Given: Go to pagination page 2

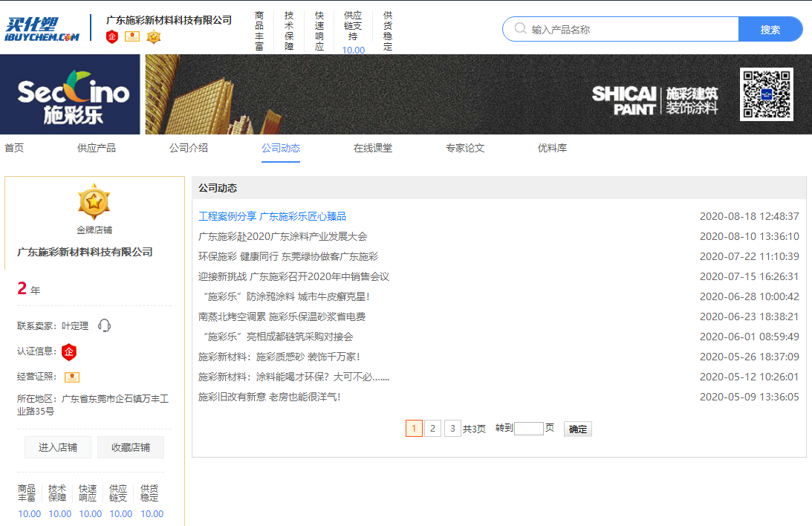Looking at the screenshot, I should click(x=433, y=428).
